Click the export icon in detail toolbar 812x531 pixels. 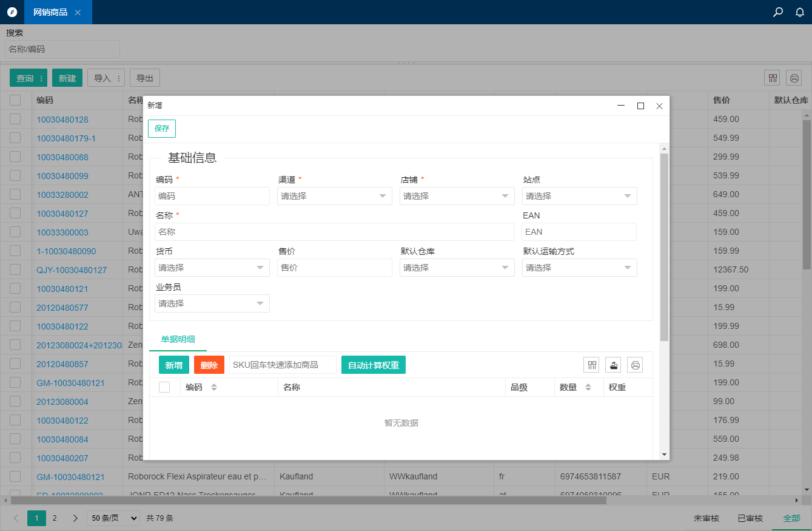point(613,365)
